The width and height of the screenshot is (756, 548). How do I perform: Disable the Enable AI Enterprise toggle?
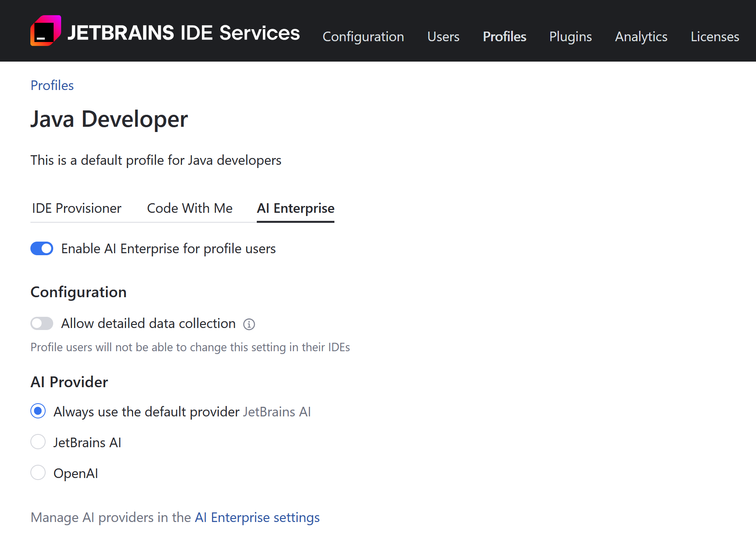pos(42,248)
